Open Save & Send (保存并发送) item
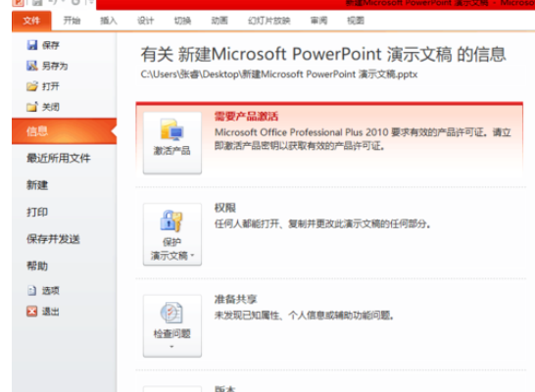535x392 pixels. tap(53, 239)
